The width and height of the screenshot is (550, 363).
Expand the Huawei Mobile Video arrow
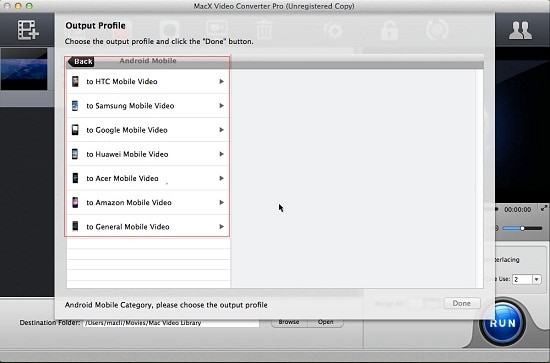pyautogui.click(x=221, y=154)
